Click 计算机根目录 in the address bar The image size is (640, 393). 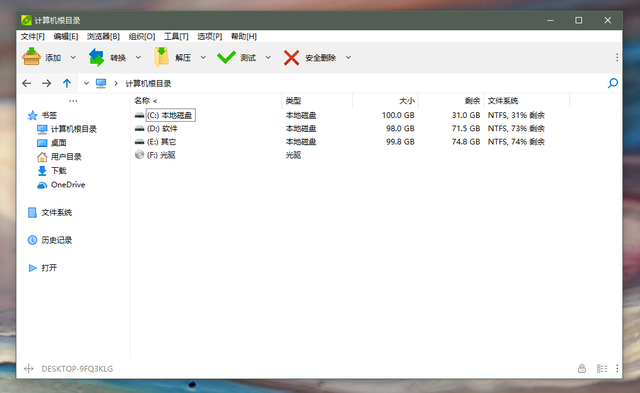pos(148,83)
